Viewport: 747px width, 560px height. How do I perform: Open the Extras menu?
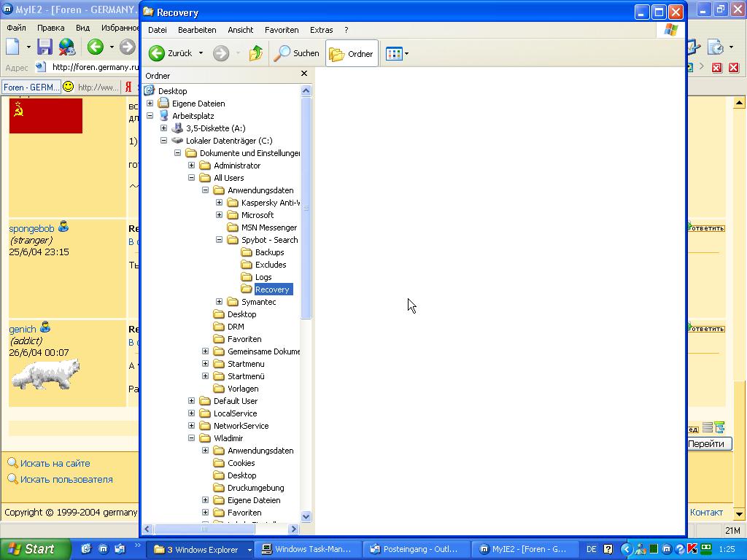(321, 30)
